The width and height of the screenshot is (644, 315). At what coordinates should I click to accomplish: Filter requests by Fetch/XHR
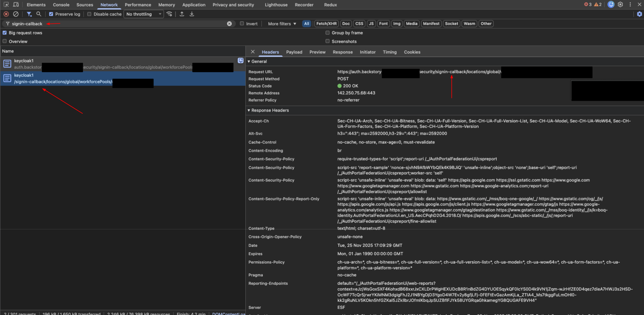(326, 24)
